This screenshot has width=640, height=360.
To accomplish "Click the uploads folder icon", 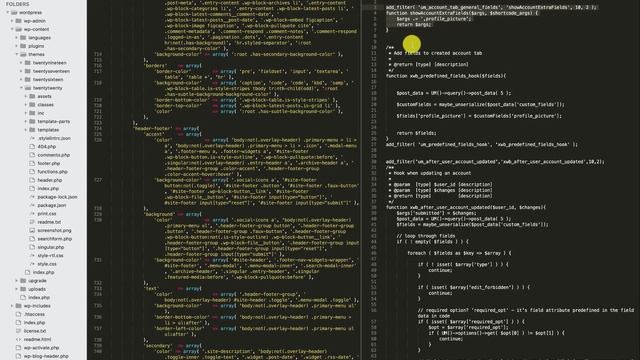I will click(x=23, y=289).
